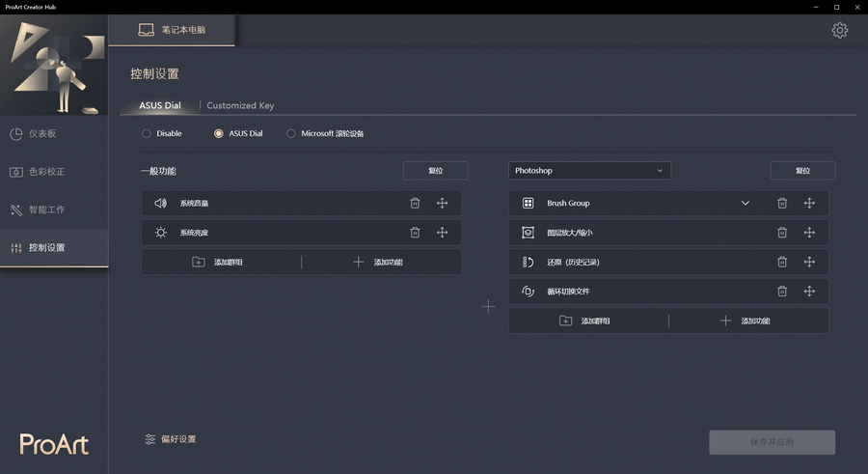This screenshot has height=474, width=868.
Task: Click 复位 button for 一般功能
Action: point(435,171)
